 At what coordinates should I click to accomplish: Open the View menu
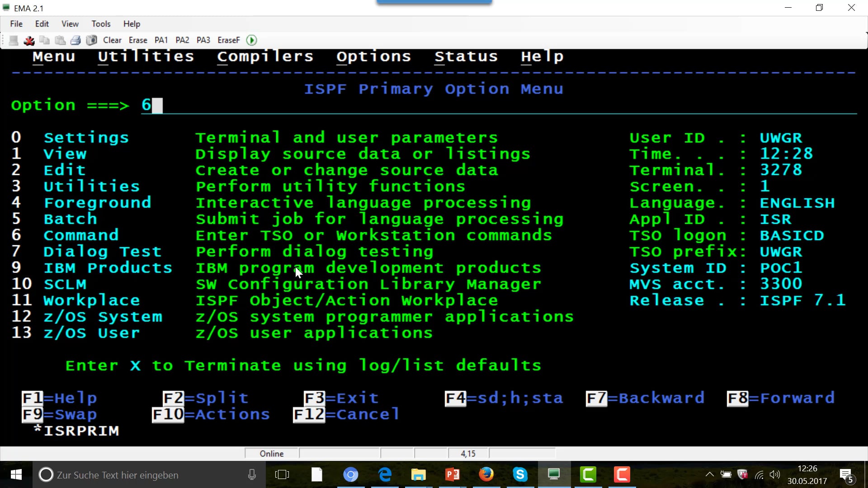[x=70, y=23]
